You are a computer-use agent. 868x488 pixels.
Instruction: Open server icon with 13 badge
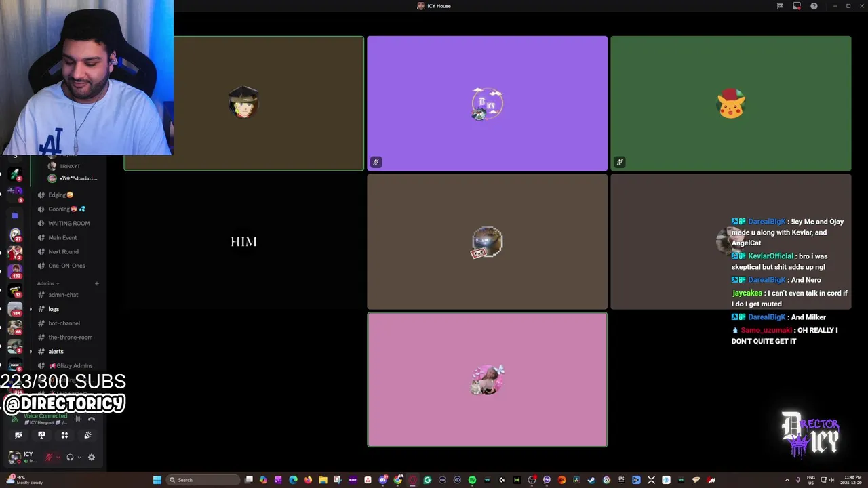click(x=15, y=290)
